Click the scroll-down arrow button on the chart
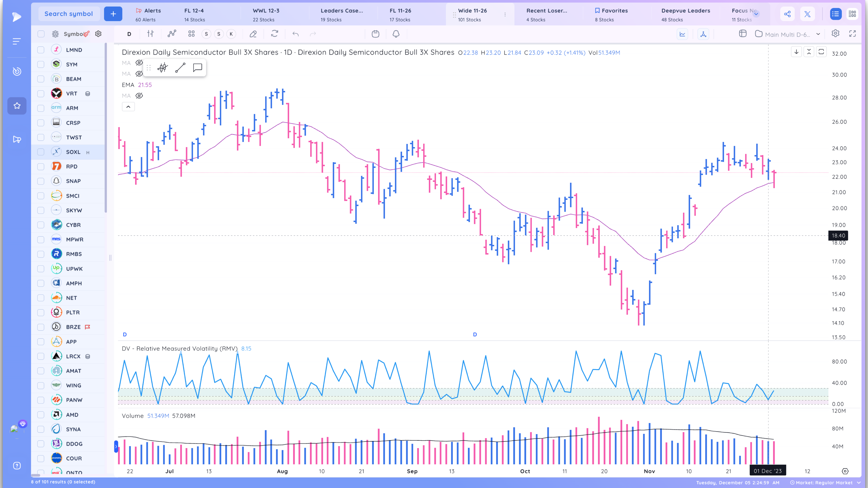 tap(796, 52)
